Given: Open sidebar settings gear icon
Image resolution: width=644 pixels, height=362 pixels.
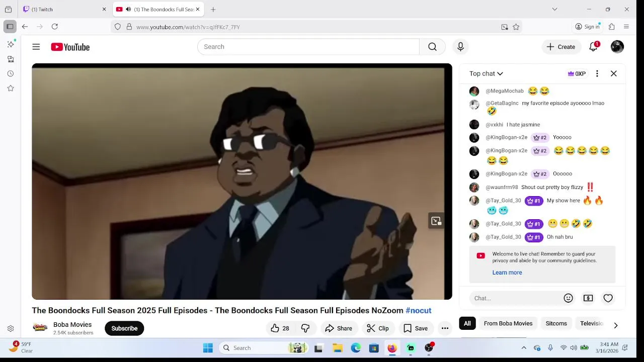Looking at the screenshot, I should click(x=11, y=329).
